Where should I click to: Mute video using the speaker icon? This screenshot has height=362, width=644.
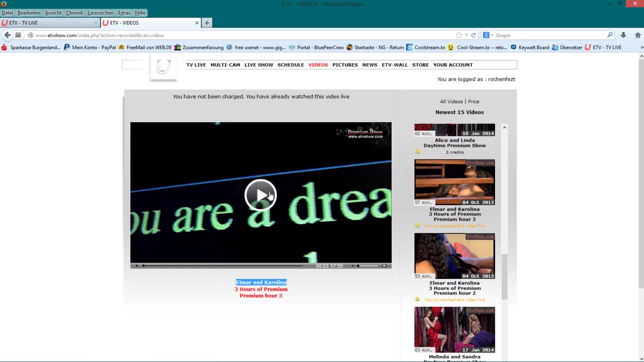click(352, 266)
